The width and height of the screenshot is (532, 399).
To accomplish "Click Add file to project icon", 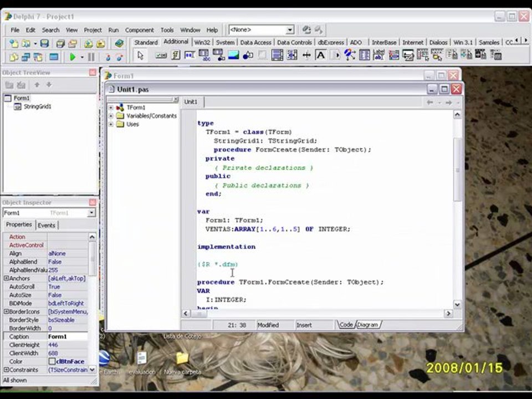I will point(89,43).
